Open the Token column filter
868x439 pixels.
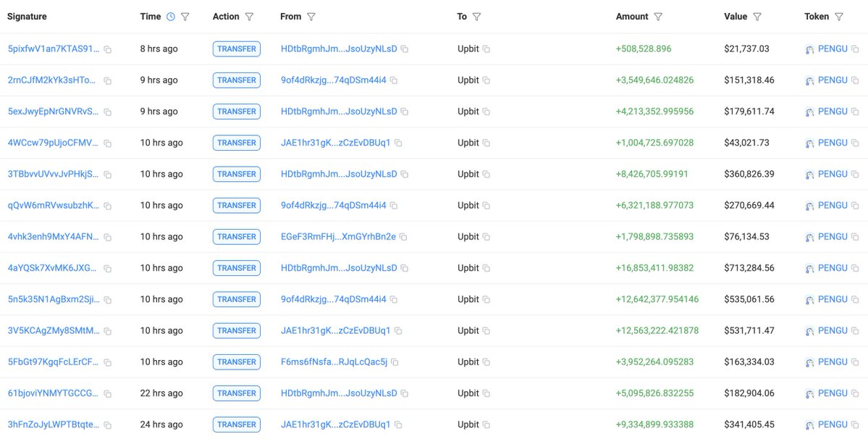[839, 17]
